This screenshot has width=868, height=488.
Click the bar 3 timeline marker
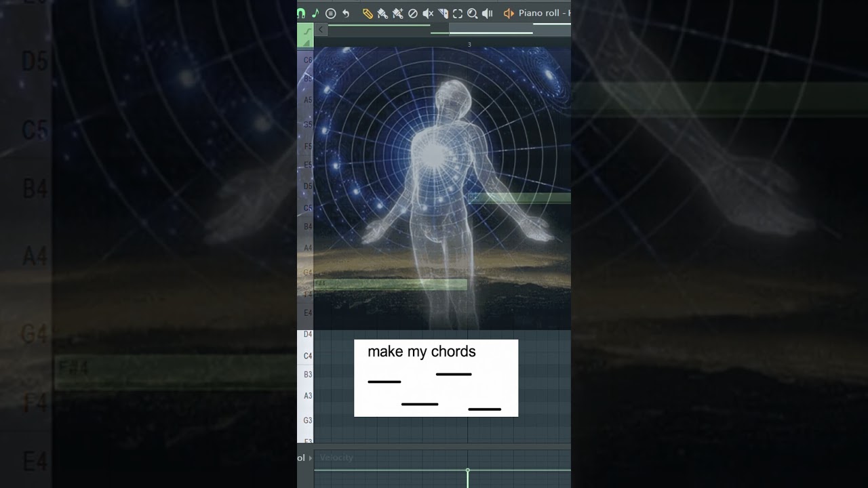point(469,45)
